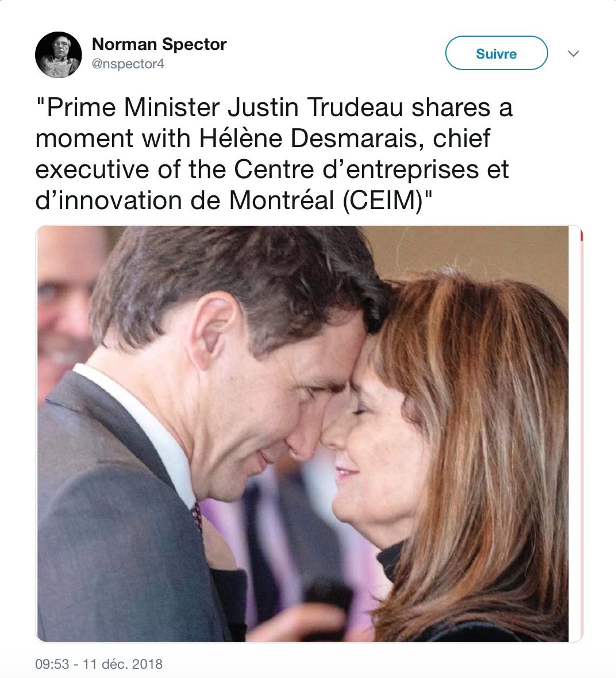616x678 pixels.
Task: Click the "09:53" time portion of timestamp
Action: [52, 664]
